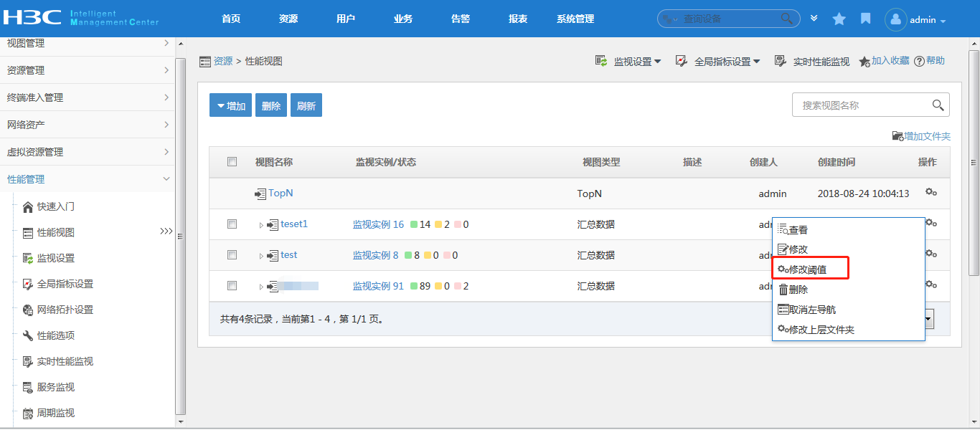
Task: Expand header double-chevron advanced search
Action: [814, 18]
